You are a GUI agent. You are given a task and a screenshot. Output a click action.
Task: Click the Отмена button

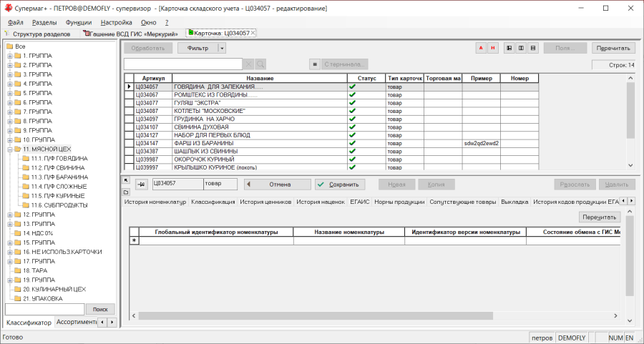pyautogui.click(x=274, y=185)
